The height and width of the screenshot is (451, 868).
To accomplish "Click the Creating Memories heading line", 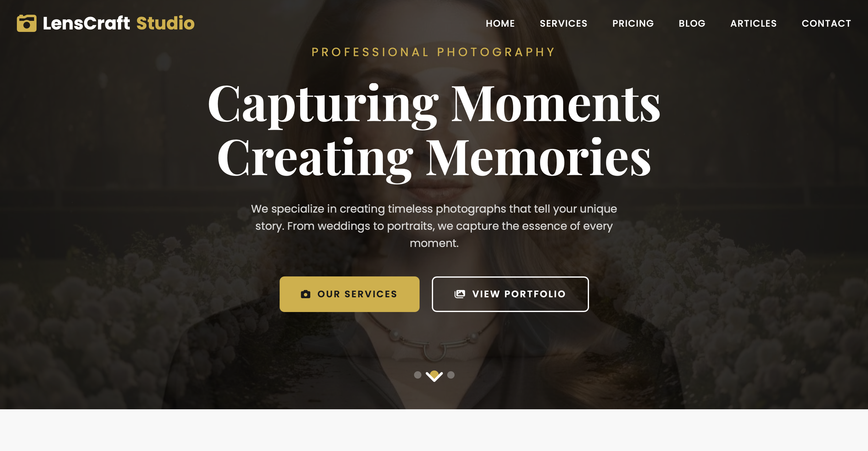I will tap(434, 158).
